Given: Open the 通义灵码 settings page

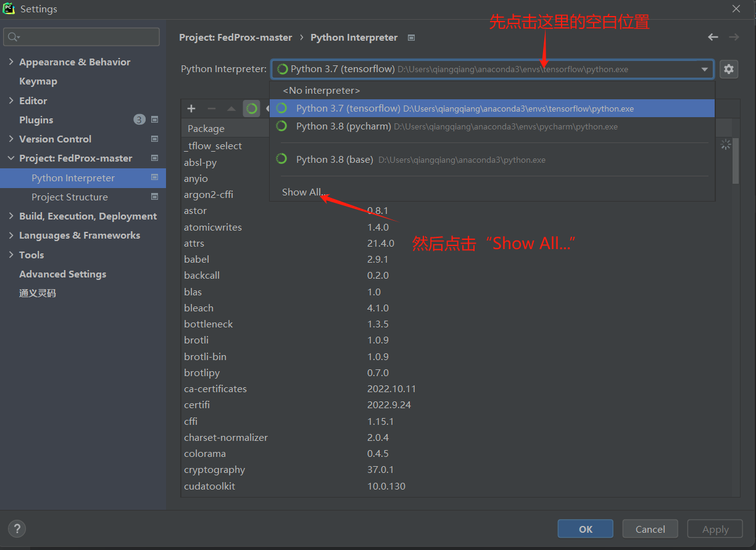Looking at the screenshot, I should (38, 293).
